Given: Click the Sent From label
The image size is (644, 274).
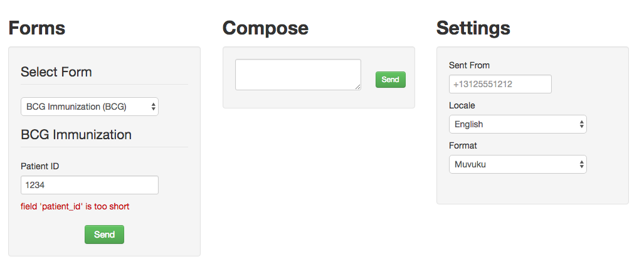Looking at the screenshot, I should coord(469,65).
